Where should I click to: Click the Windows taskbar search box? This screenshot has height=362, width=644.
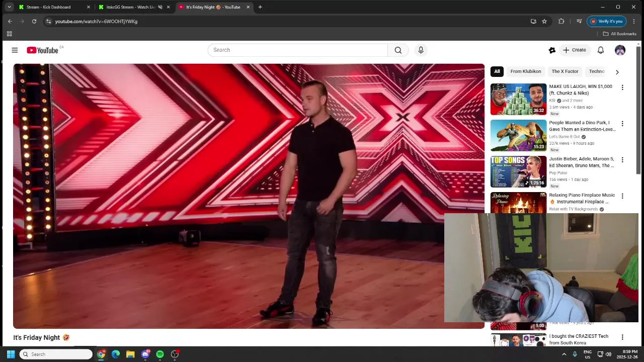tap(56, 354)
